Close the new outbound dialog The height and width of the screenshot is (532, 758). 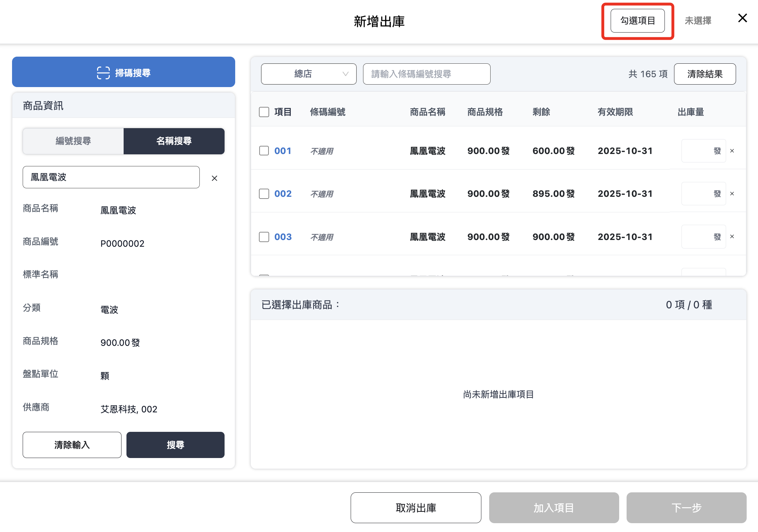[x=742, y=18]
